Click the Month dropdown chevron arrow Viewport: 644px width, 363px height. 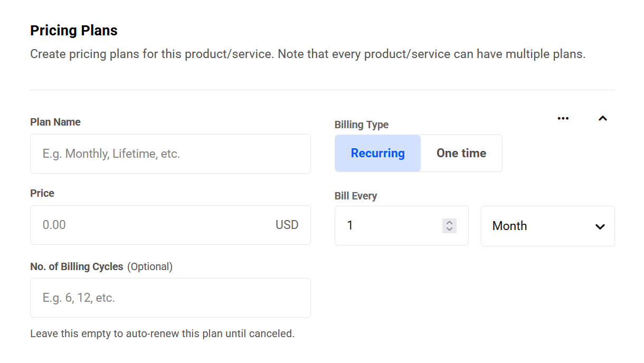(600, 226)
